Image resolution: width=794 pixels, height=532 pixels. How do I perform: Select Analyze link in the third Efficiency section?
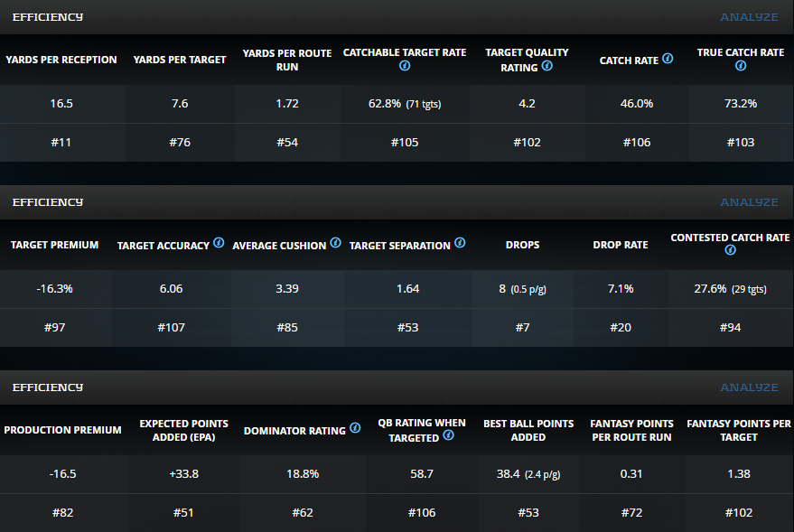coord(749,387)
